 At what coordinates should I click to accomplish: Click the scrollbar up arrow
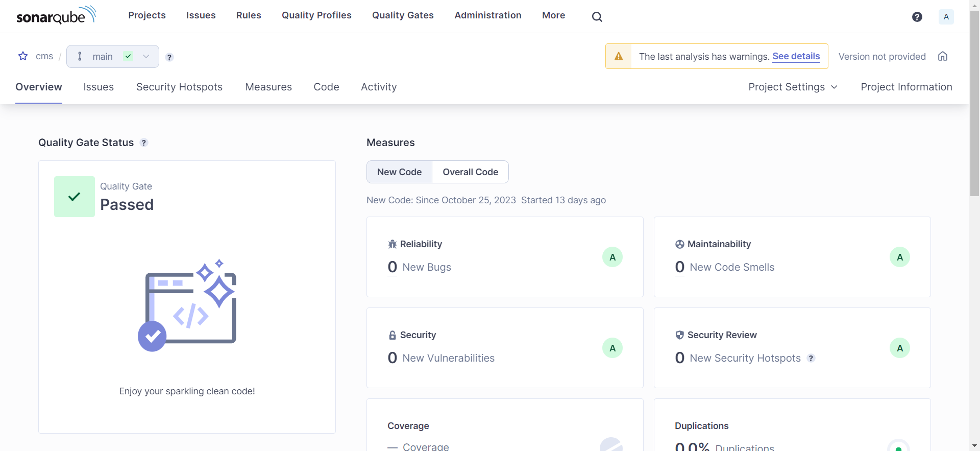click(974, 4)
